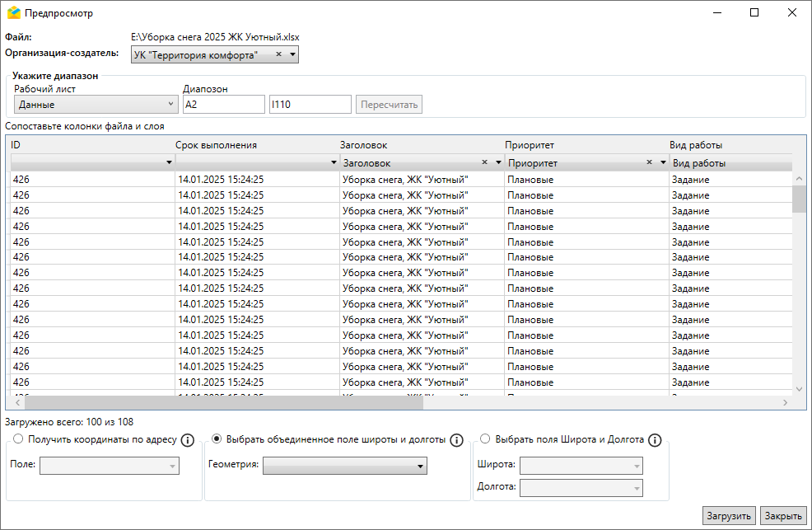Click info icon next to 'Выбрать поля Широта и Долгота'
The image size is (812, 530).
[x=655, y=440]
